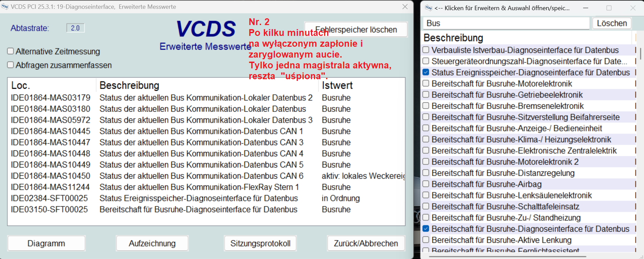Viewport: 644px width, 259px height.
Task: Click Zurück/Abbrechen button
Action: tap(366, 243)
